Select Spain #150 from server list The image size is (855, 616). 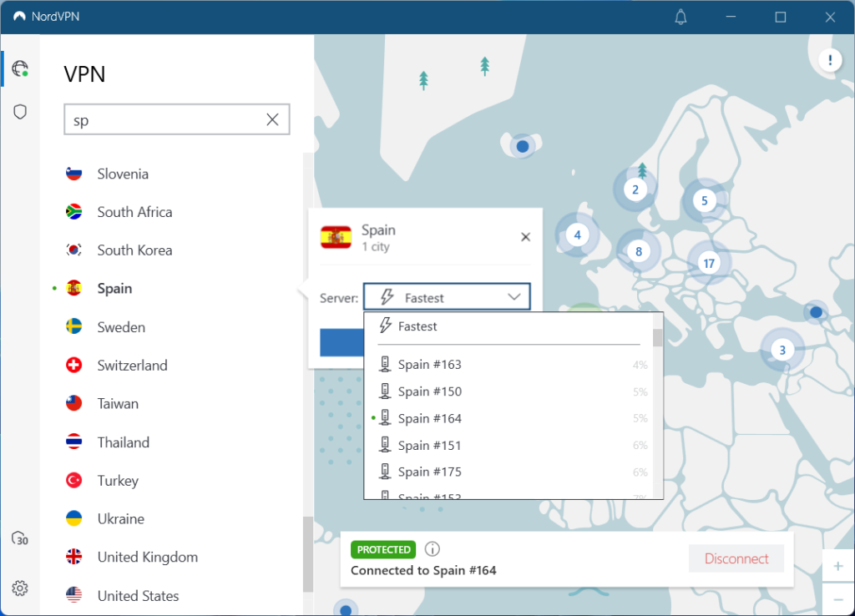tap(431, 391)
